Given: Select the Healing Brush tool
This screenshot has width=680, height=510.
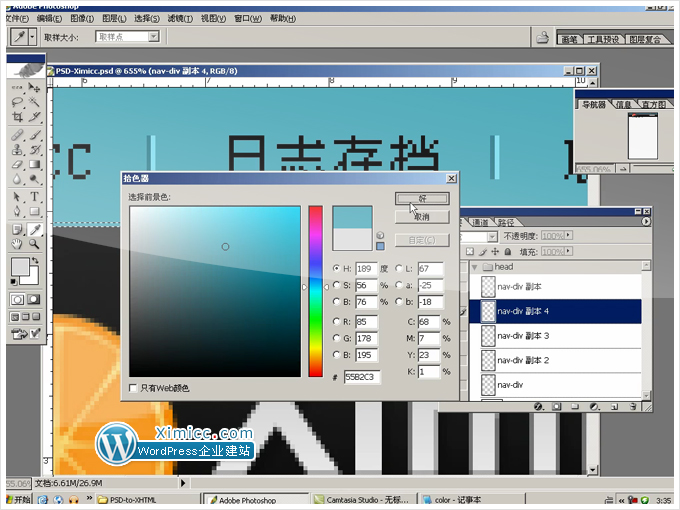Looking at the screenshot, I should point(17,135).
